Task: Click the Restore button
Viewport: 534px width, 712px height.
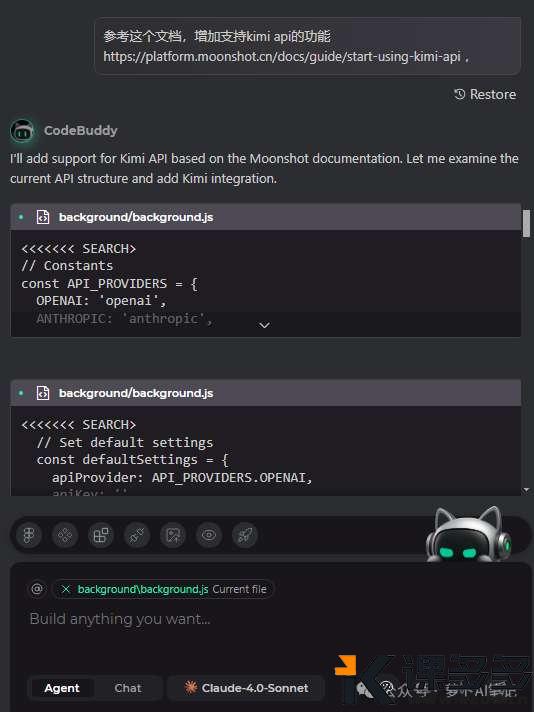Action: point(485,94)
